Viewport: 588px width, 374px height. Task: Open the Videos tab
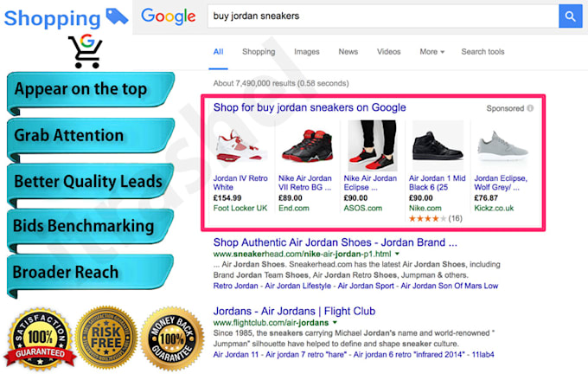click(389, 52)
